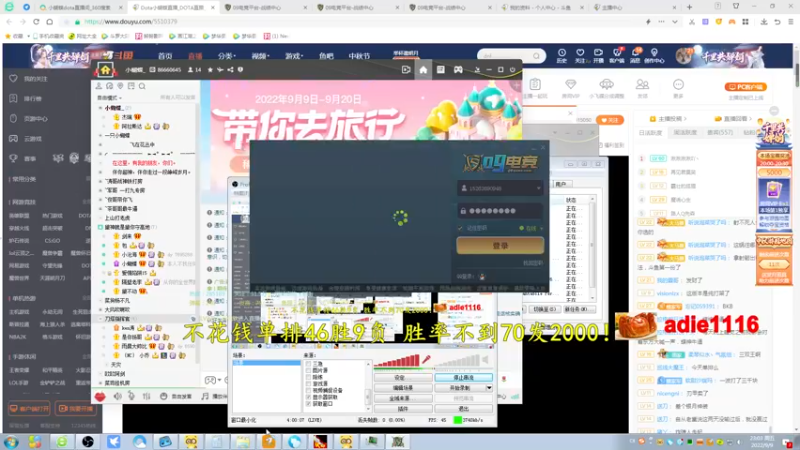Click the YY client home icon
800x450 pixels.
[423, 70]
